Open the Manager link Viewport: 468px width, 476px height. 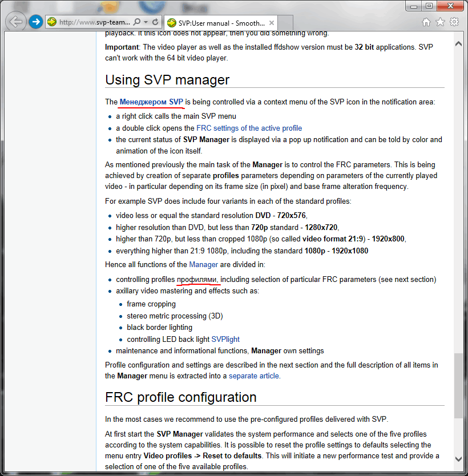click(x=203, y=265)
